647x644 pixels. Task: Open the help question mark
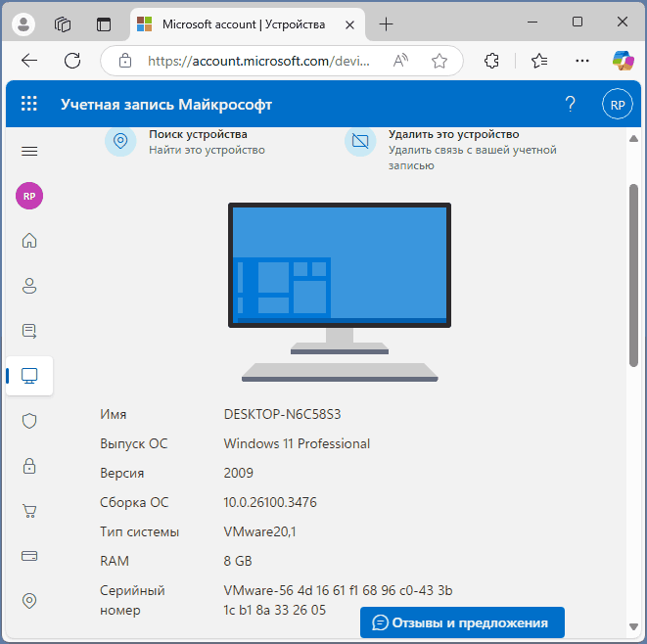[571, 104]
